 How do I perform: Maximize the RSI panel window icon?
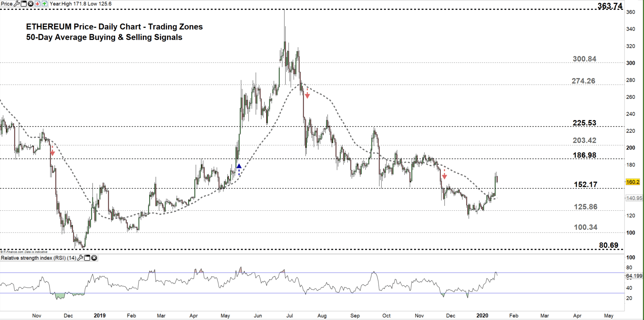coord(87,258)
